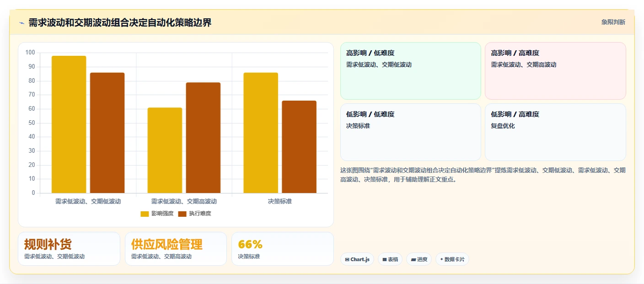Click the 数据卡片 tag chip
The width and height of the screenshot is (644, 284).
[x=452, y=259]
